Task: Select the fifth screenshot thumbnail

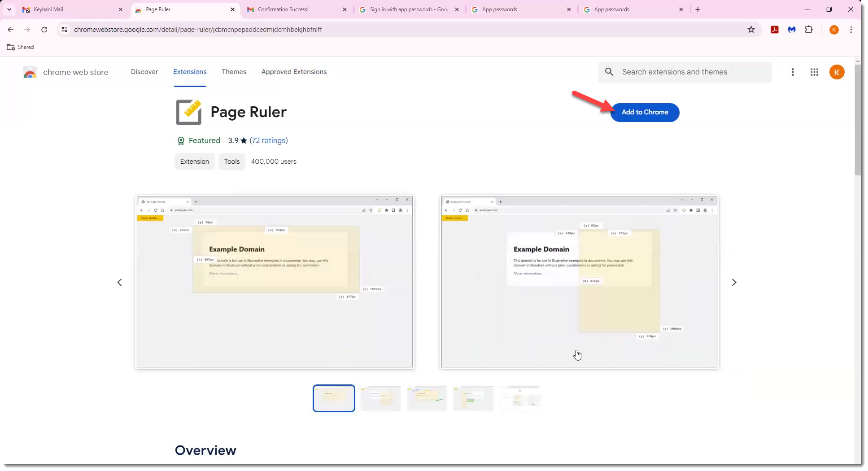Action: click(520, 398)
